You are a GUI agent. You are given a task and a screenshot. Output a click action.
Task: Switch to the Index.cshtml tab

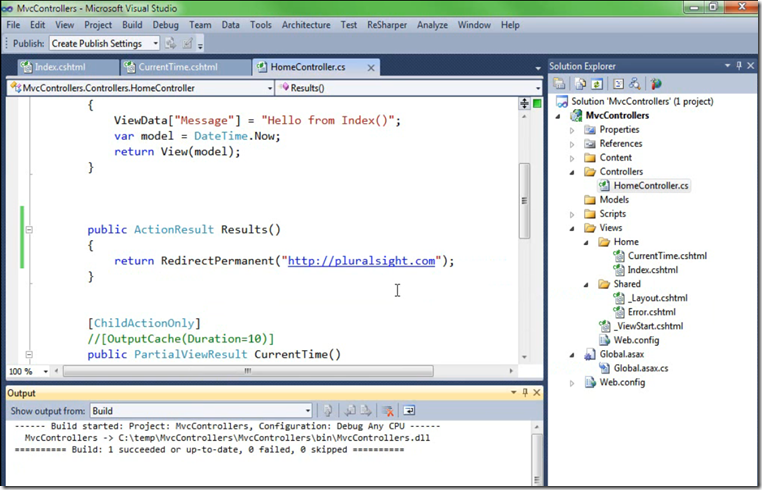click(69, 67)
